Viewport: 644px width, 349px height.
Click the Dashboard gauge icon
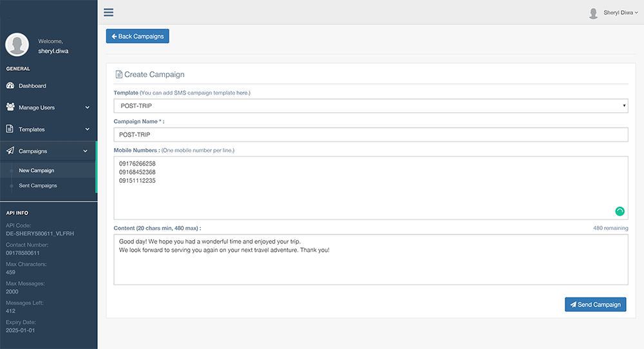pyautogui.click(x=10, y=86)
